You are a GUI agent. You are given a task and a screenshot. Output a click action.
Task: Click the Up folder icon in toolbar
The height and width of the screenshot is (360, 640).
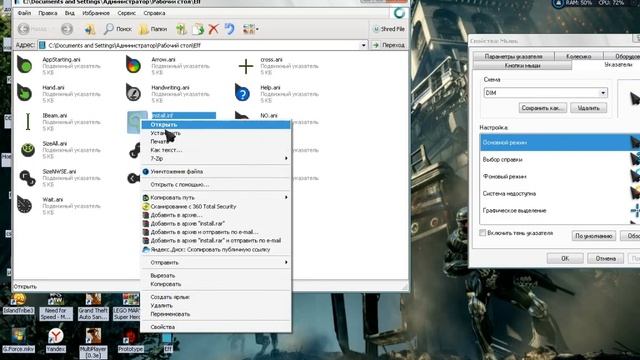[90, 29]
